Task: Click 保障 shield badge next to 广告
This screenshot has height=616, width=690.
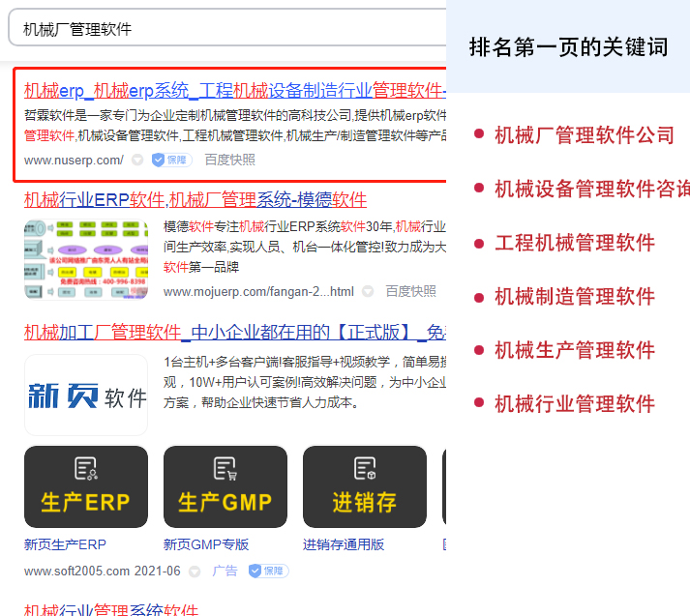Action: [268, 572]
